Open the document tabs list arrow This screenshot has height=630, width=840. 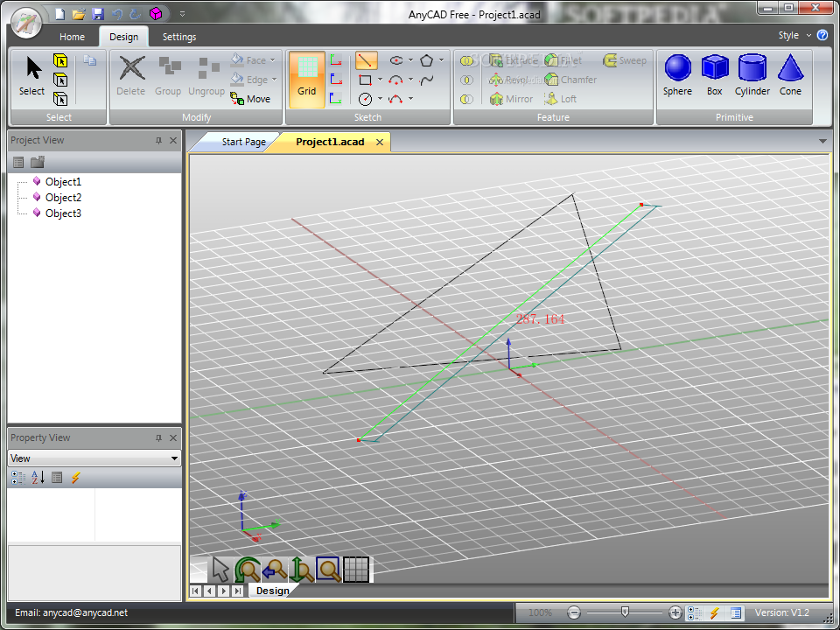822,142
